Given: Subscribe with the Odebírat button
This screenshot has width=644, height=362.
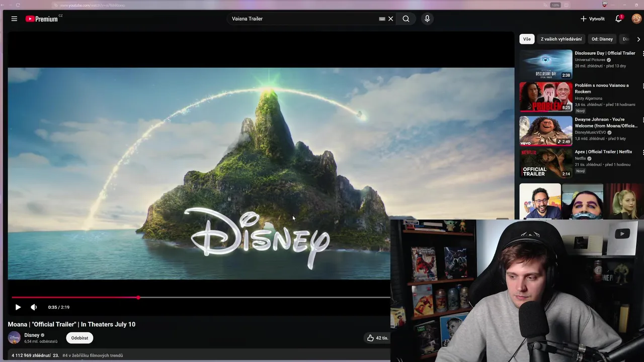Looking at the screenshot, I should click(x=79, y=338).
